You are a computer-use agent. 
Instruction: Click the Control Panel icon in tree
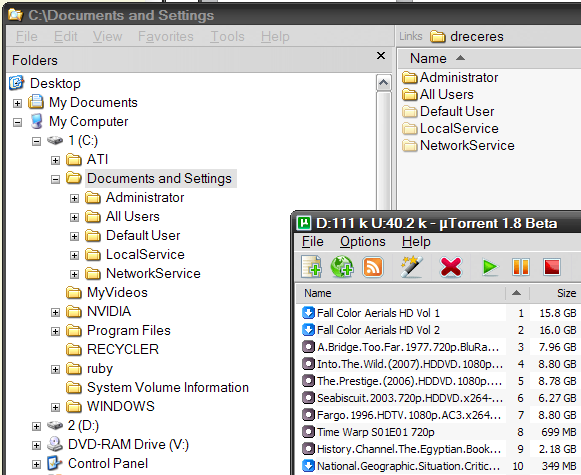coord(55,463)
